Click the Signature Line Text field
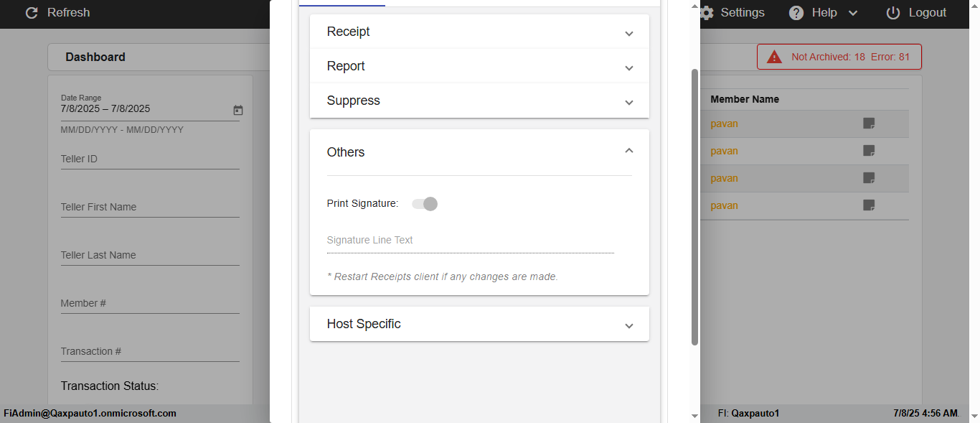Viewport: 980px width, 423px height. point(470,241)
